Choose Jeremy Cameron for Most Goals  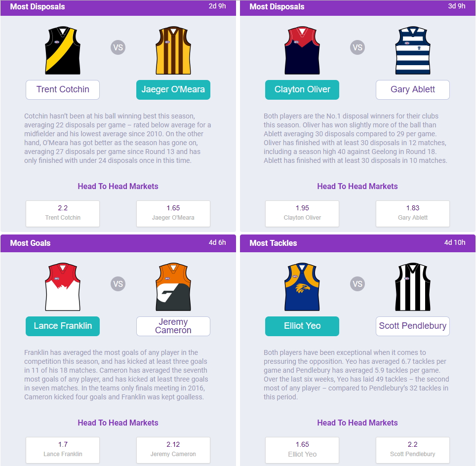[x=173, y=326]
